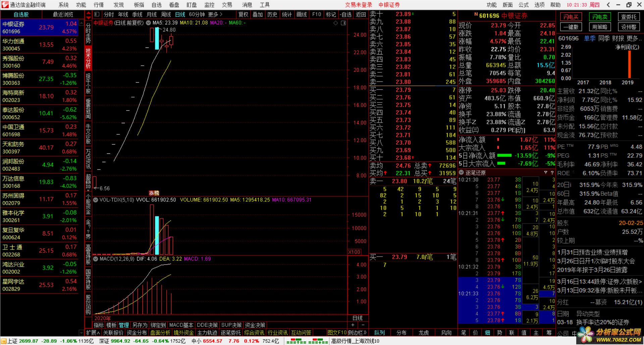Switch to 值 view tab
Screen dimensions: 644x345
[x=524, y=333]
